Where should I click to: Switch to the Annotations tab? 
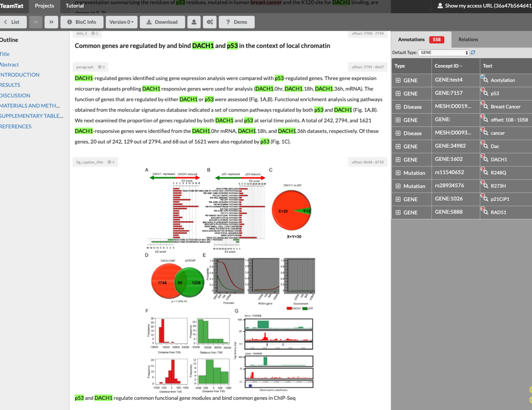click(x=421, y=39)
